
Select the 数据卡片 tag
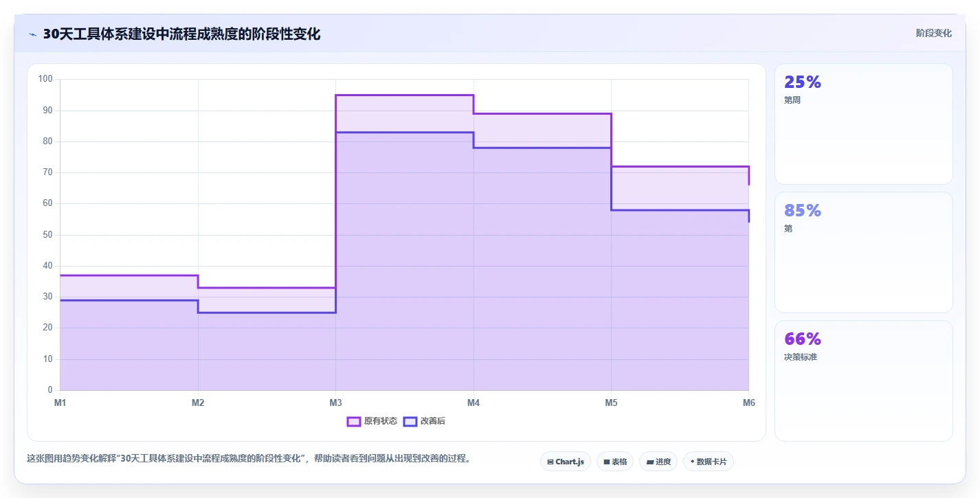[708, 462]
